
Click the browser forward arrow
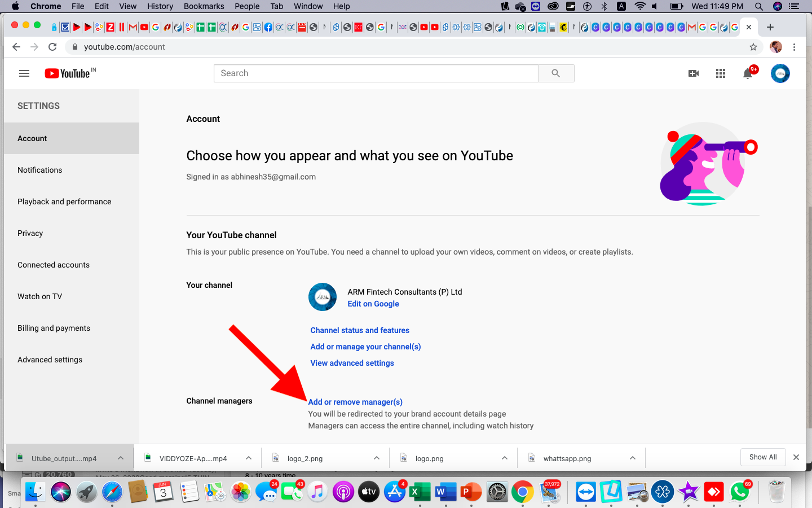point(34,47)
